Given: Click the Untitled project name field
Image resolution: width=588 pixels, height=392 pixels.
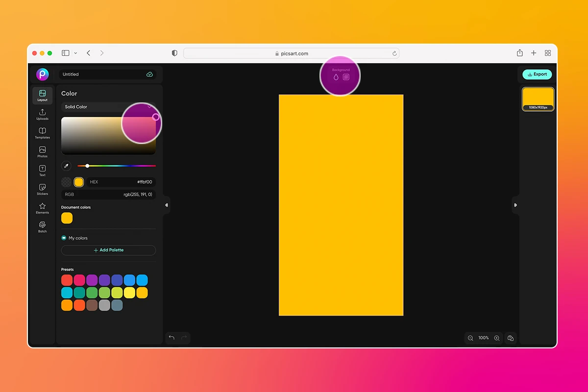Looking at the screenshot, I should [x=98, y=74].
